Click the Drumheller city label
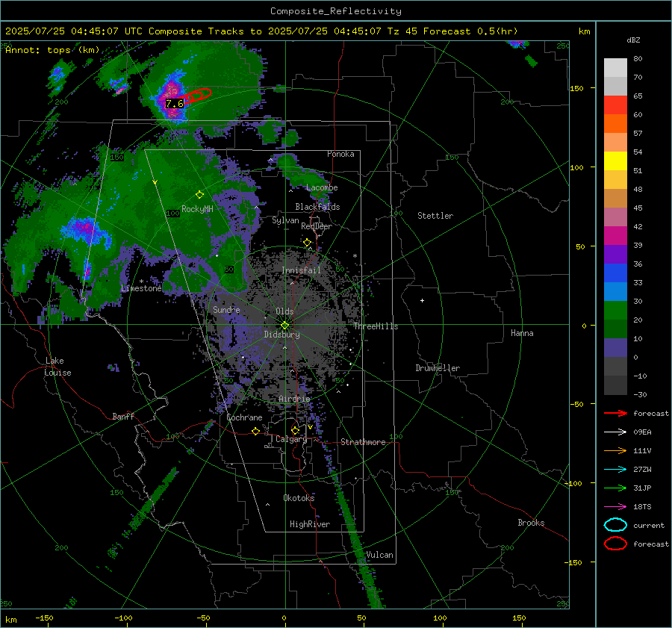672x628 pixels. pos(438,368)
